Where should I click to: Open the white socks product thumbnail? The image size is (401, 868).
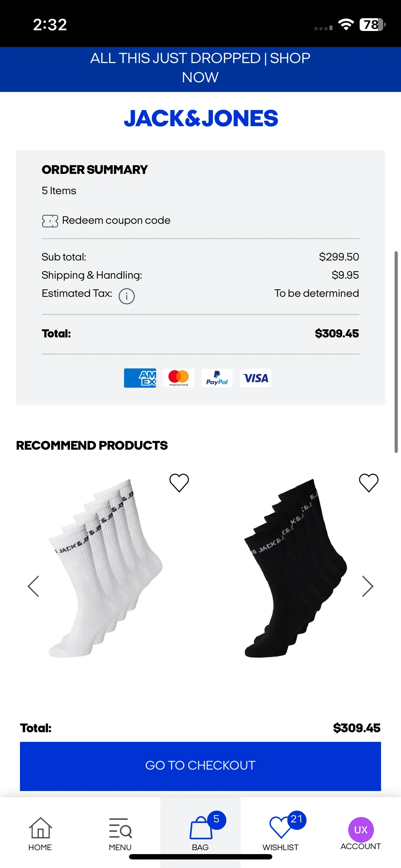106,568
